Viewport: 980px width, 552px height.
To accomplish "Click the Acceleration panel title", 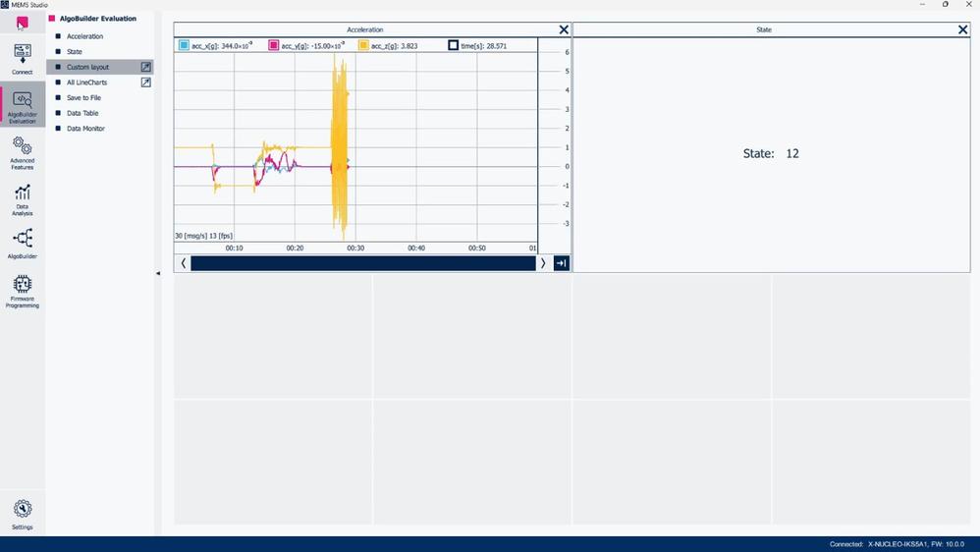I will click(x=365, y=29).
